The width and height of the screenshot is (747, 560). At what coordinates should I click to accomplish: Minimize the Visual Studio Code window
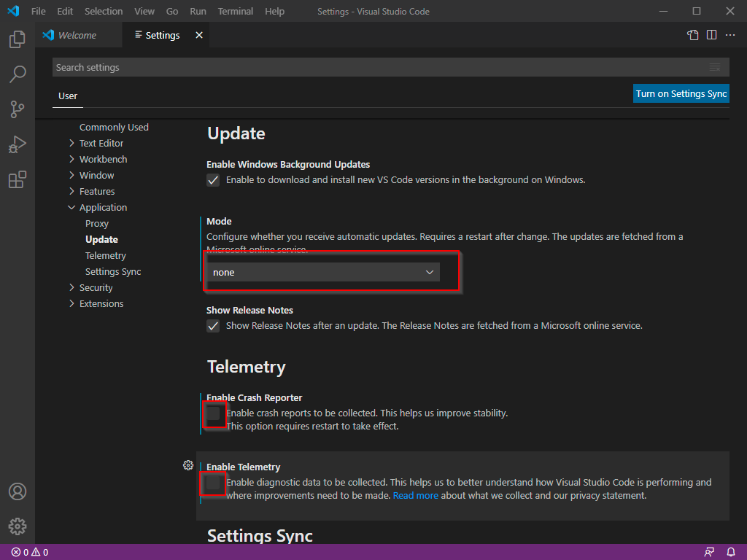click(x=663, y=11)
